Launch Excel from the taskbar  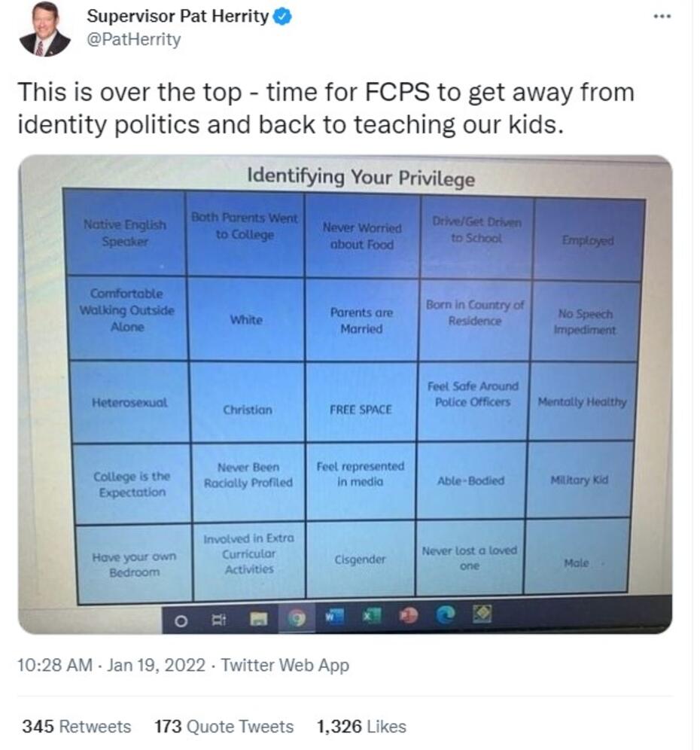tap(370, 617)
